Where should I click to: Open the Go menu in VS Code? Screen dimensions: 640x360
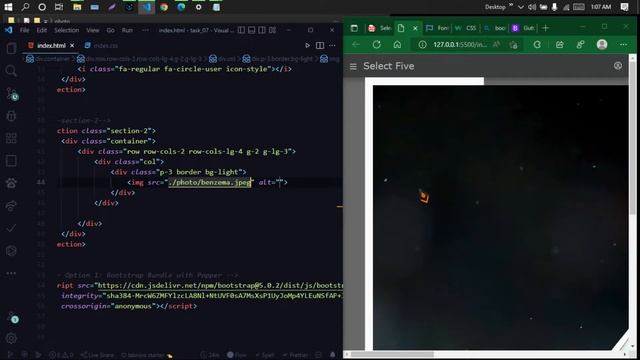point(110,30)
